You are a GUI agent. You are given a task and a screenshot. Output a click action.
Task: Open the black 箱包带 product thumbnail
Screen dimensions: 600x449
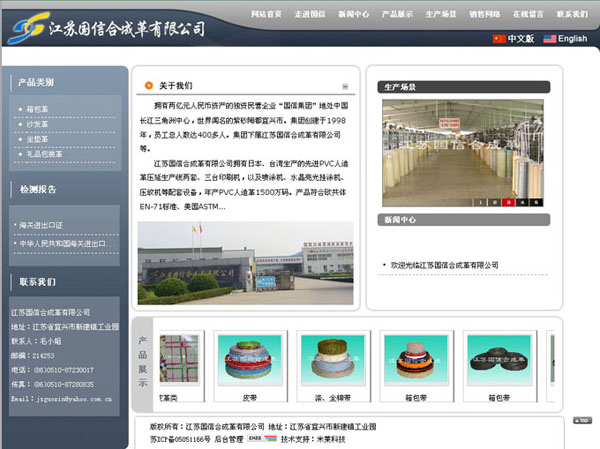(x=499, y=359)
